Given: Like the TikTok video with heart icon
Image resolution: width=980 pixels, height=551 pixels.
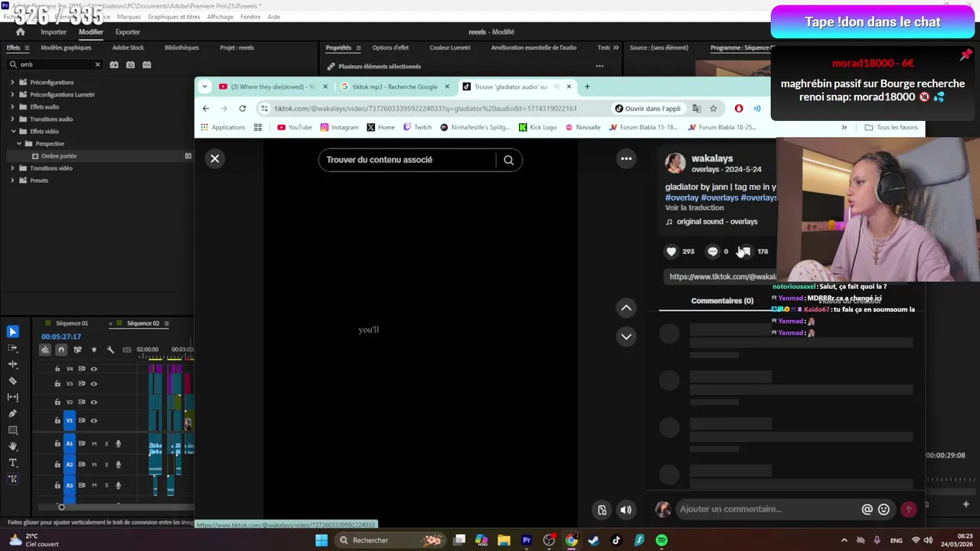Looking at the screenshot, I should 671,251.
